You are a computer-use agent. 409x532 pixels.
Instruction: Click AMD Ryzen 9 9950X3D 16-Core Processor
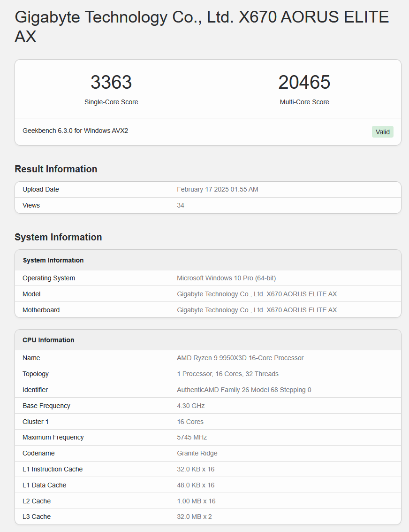[x=240, y=358]
